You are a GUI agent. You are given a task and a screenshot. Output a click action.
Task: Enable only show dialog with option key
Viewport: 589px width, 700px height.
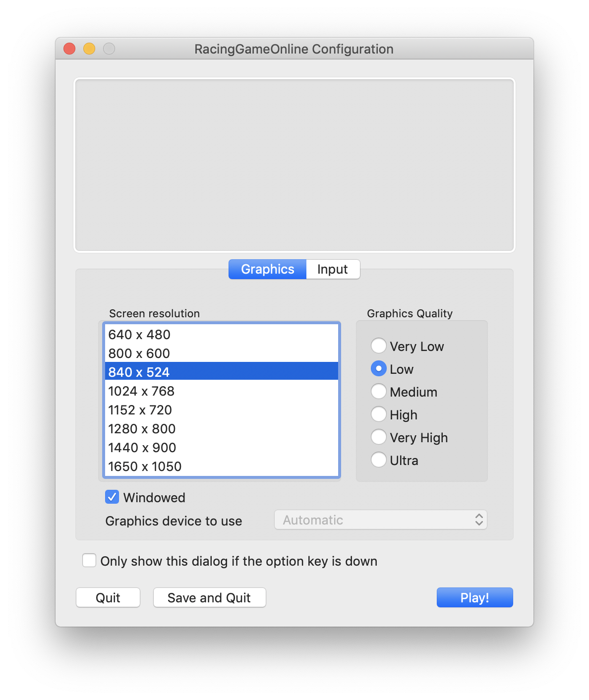(x=89, y=560)
